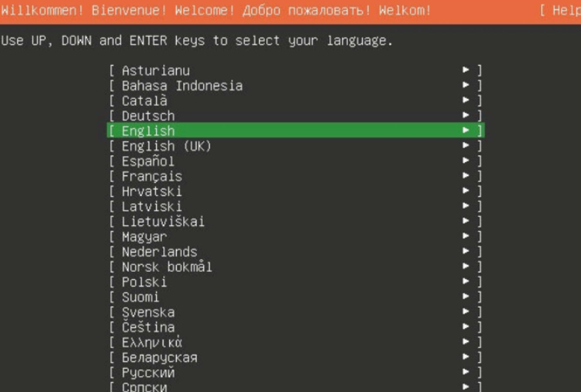The width and height of the screenshot is (581, 392).
Task: Click the arrow beside Français
Action: (x=466, y=176)
